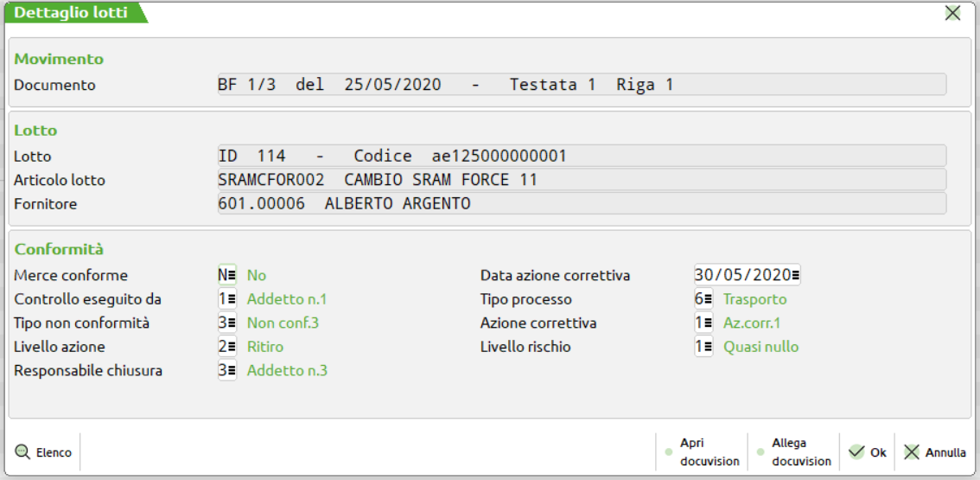Close the Dettaglio lotti window
This screenshot has width=980, height=480.
[x=952, y=13]
